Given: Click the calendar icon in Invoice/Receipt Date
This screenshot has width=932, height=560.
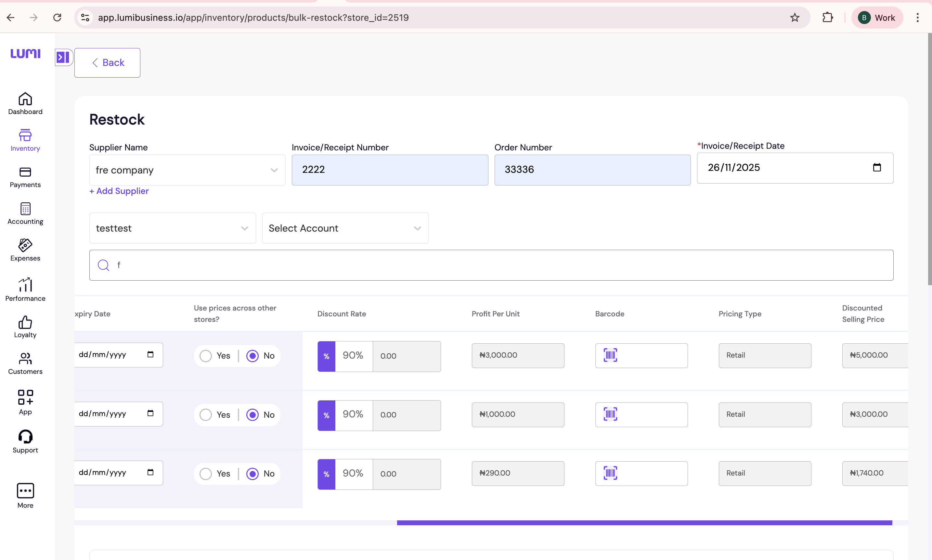Looking at the screenshot, I should click(x=876, y=168).
